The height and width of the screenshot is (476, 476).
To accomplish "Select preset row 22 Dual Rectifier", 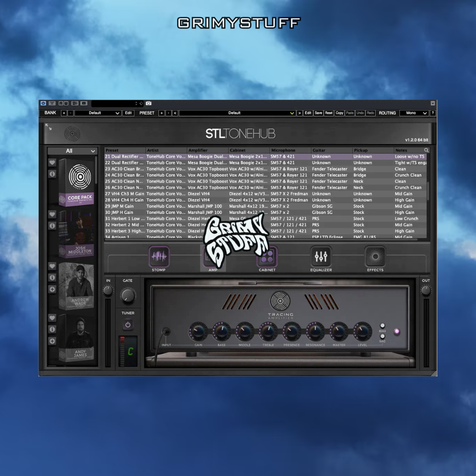I will pyautogui.click(x=265, y=163).
